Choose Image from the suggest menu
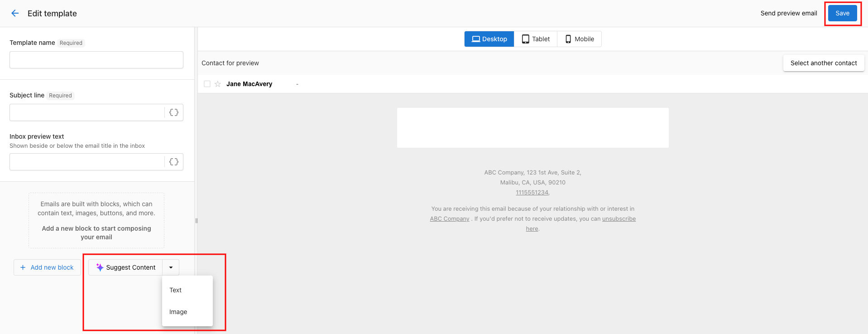This screenshot has width=868, height=334. pyautogui.click(x=178, y=312)
